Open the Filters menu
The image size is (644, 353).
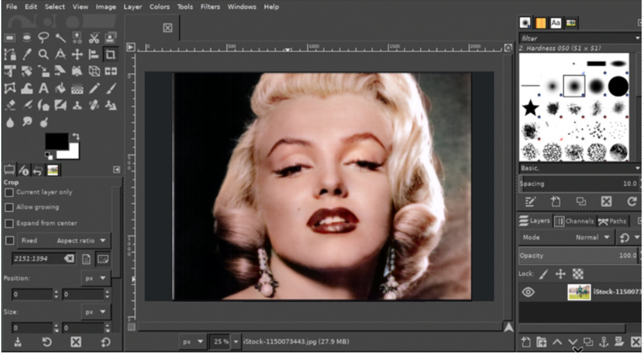(x=210, y=7)
